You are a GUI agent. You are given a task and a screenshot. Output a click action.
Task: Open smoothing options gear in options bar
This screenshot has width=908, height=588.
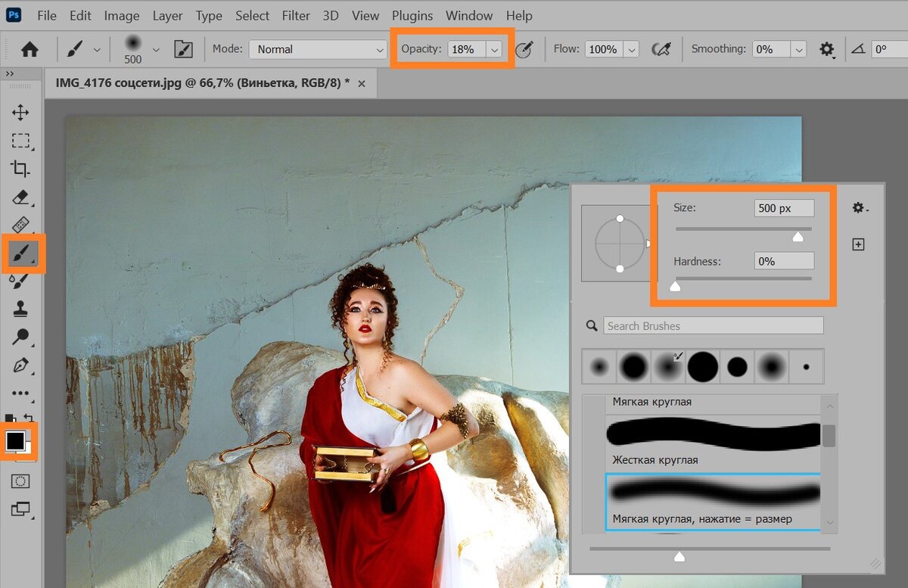[827, 49]
